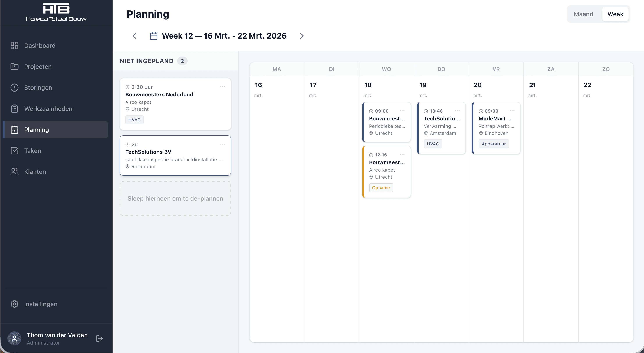Click the Klanten people icon

[x=14, y=172]
